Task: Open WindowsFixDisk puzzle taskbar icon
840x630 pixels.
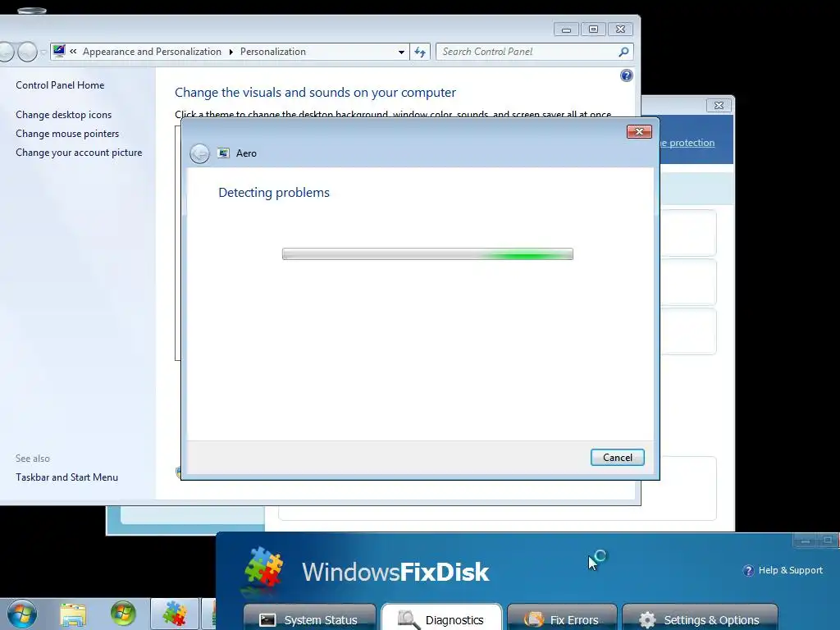Action: tap(175, 614)
